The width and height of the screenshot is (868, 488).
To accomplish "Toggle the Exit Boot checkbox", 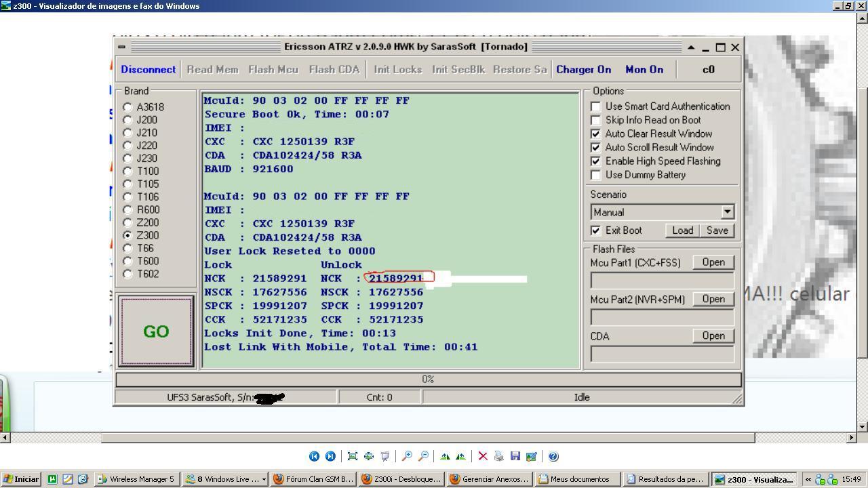I will click(595, 230).
